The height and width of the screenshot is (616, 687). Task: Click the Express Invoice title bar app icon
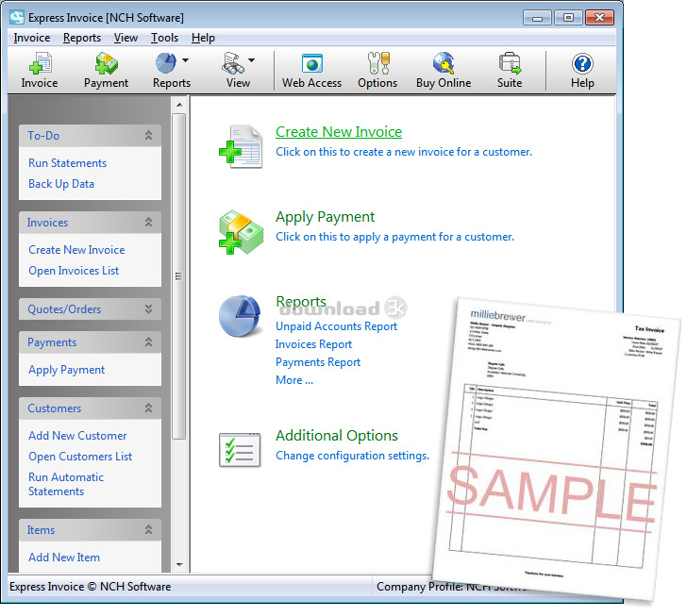pos(17,18)
